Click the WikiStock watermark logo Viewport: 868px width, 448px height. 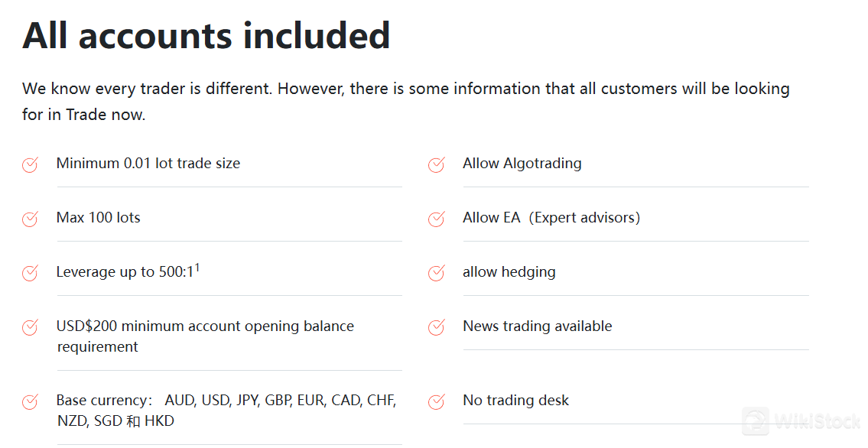[801, 421]
